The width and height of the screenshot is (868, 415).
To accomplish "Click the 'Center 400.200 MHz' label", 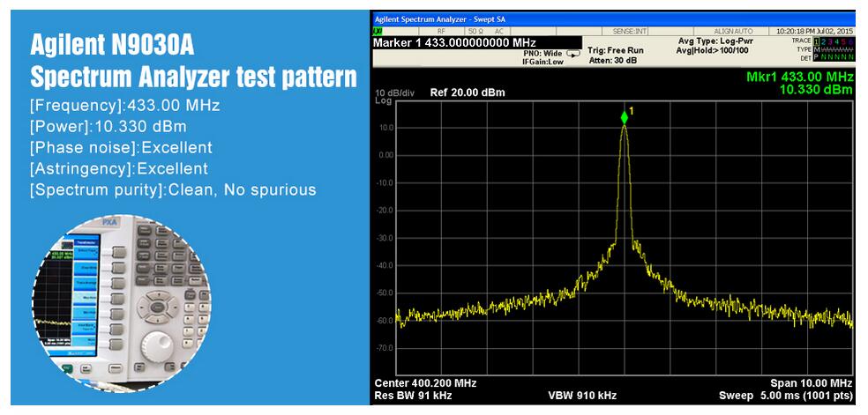I will point(425,383).
